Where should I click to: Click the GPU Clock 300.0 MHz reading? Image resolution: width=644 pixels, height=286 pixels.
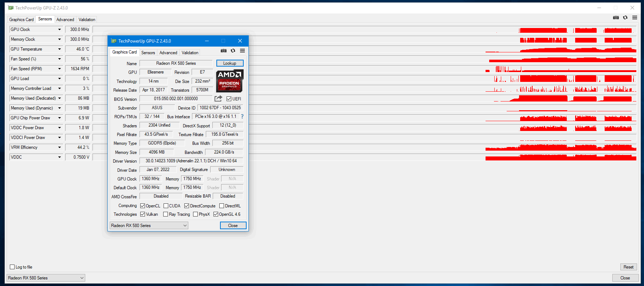[x=78, y=29]
